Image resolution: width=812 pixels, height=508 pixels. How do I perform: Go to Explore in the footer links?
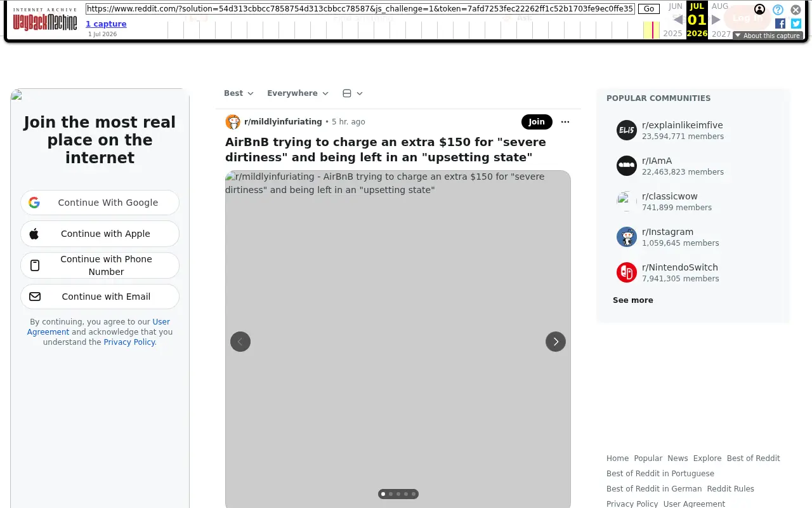[707, 458]
